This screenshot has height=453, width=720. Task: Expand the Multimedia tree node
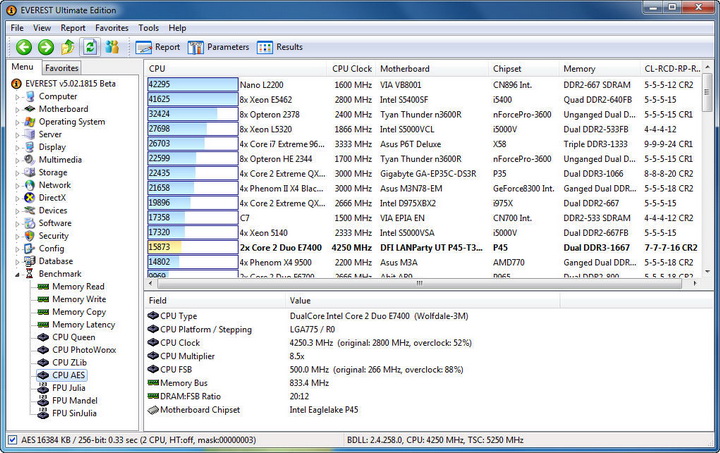coord(17,160)
